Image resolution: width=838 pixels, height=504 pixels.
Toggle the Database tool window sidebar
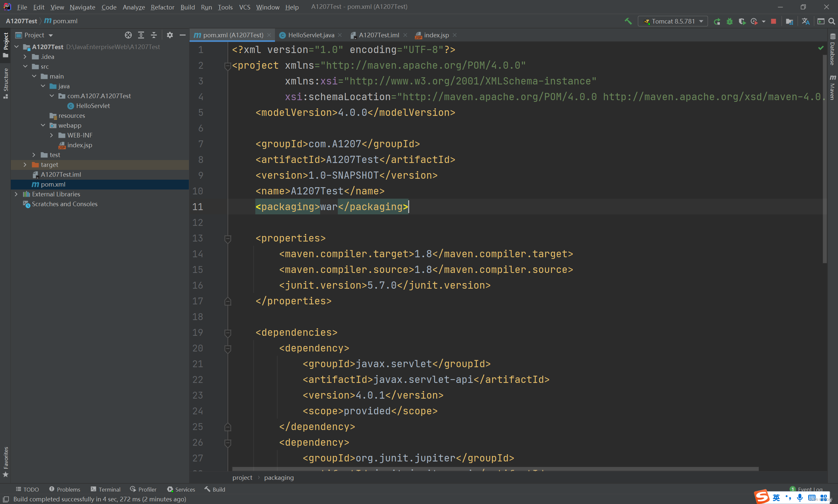pyautogui.click(x=832, y=50)
